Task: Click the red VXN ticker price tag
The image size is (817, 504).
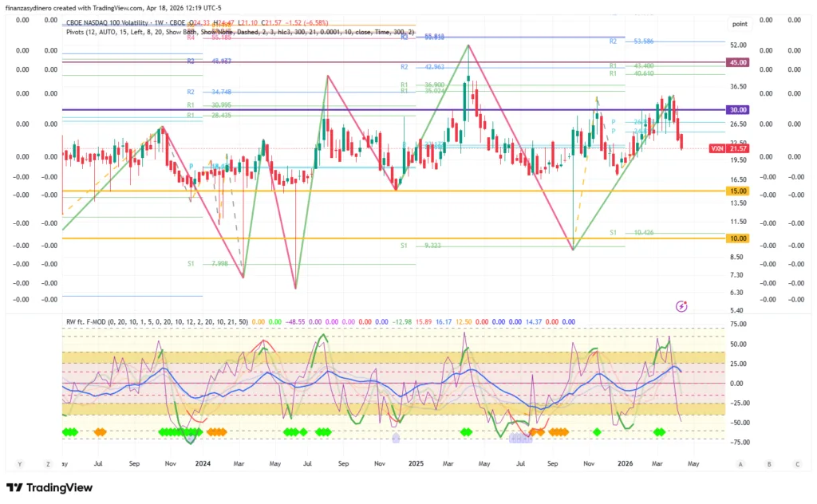Action: click(x=738, y=149)
